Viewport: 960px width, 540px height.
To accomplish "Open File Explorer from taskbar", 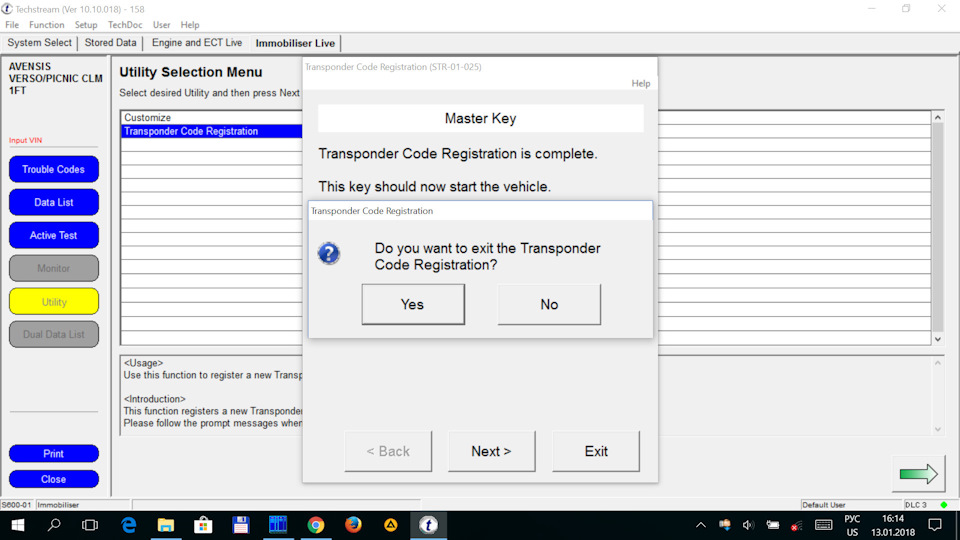I will click(165, 525).
